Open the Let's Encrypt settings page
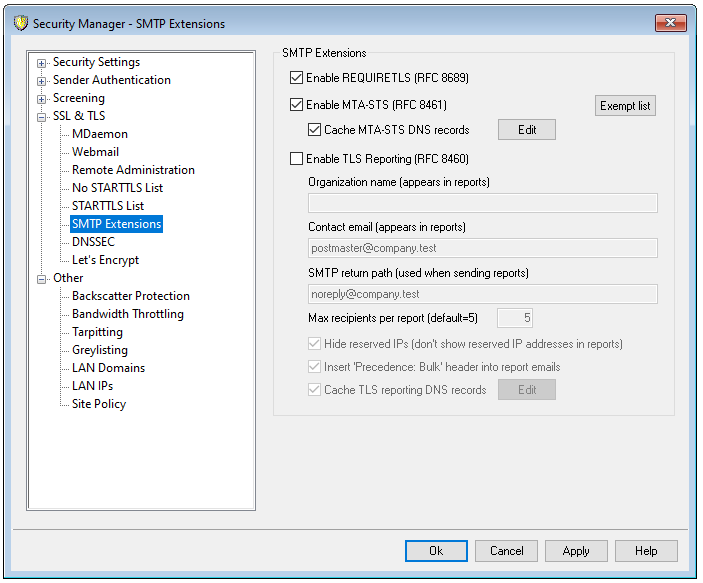The width and height of the screenshot is (703, 583). [105, 260]
